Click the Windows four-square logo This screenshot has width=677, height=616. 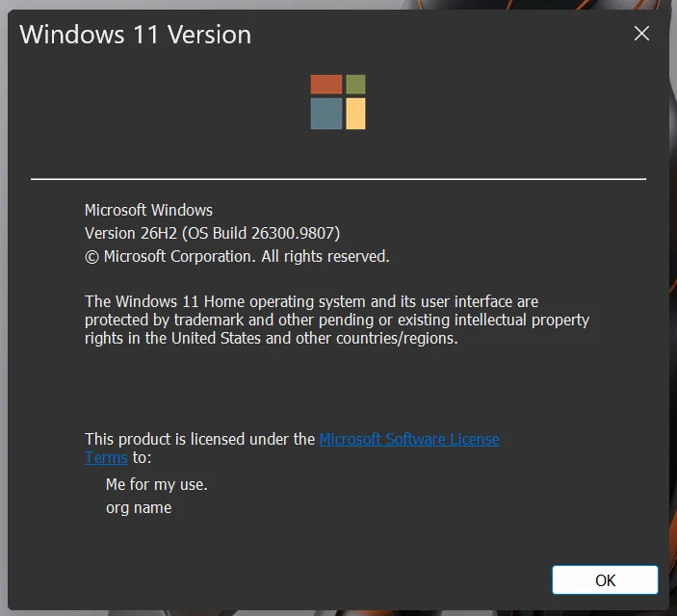point(338,102)
